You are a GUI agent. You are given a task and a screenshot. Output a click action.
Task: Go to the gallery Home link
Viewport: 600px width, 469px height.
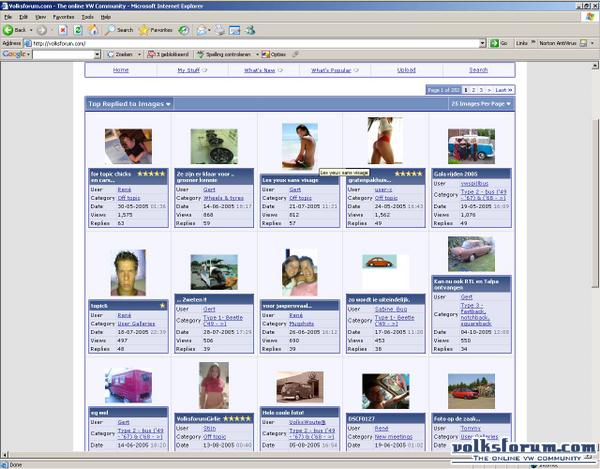click(x=121, y=70)
